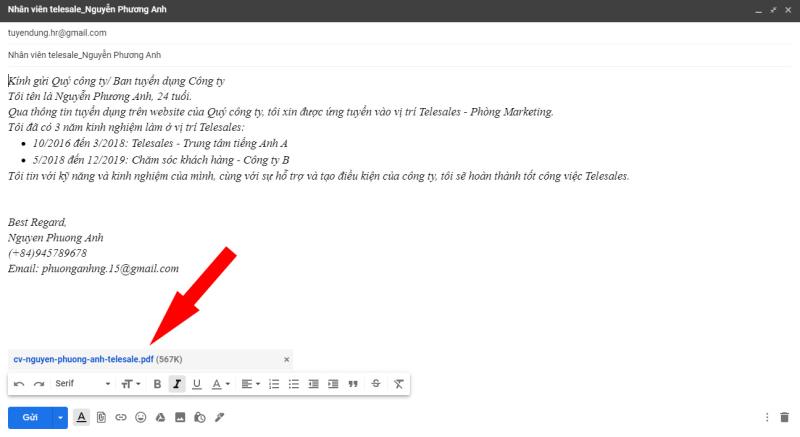800x437 pixels.
Task: Open the text size dropdown
Action: (x=131, y=384)
